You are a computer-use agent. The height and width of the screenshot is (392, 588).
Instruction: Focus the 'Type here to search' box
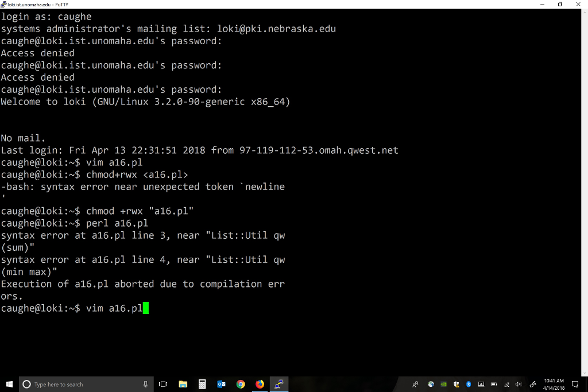86,384
